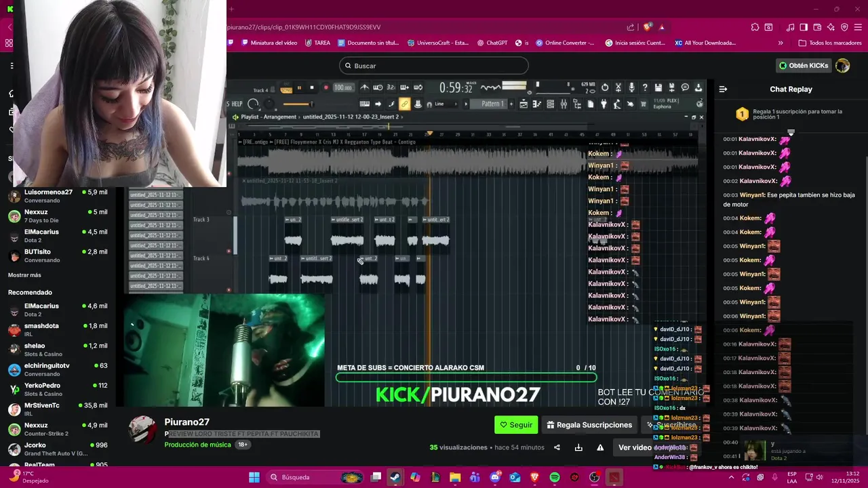This screenshot has height=488, width=868.
Task: Open the Kick profile avatar menu
Action: (843, 66)
